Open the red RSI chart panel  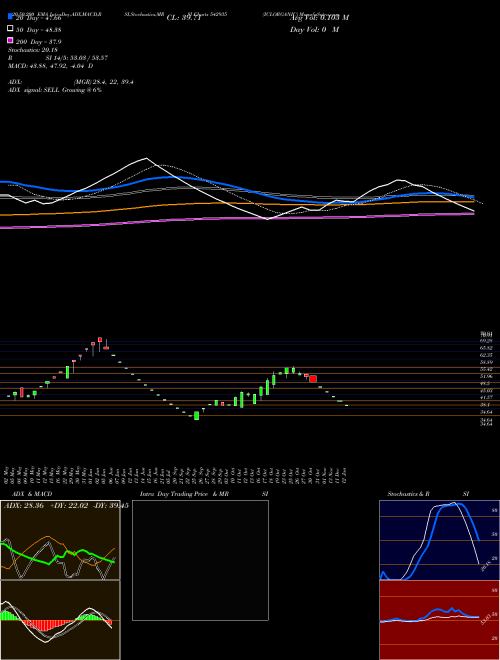tap(439, 620)
